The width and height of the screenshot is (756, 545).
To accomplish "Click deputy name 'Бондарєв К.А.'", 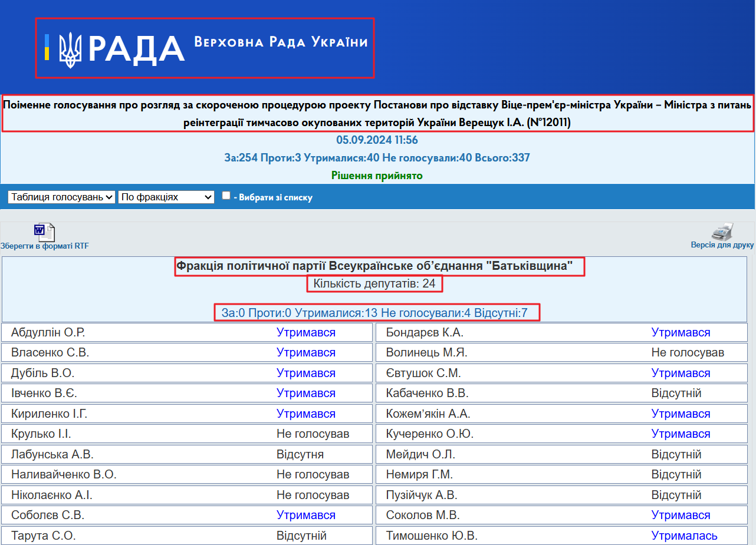I will [x=425, y=332].
